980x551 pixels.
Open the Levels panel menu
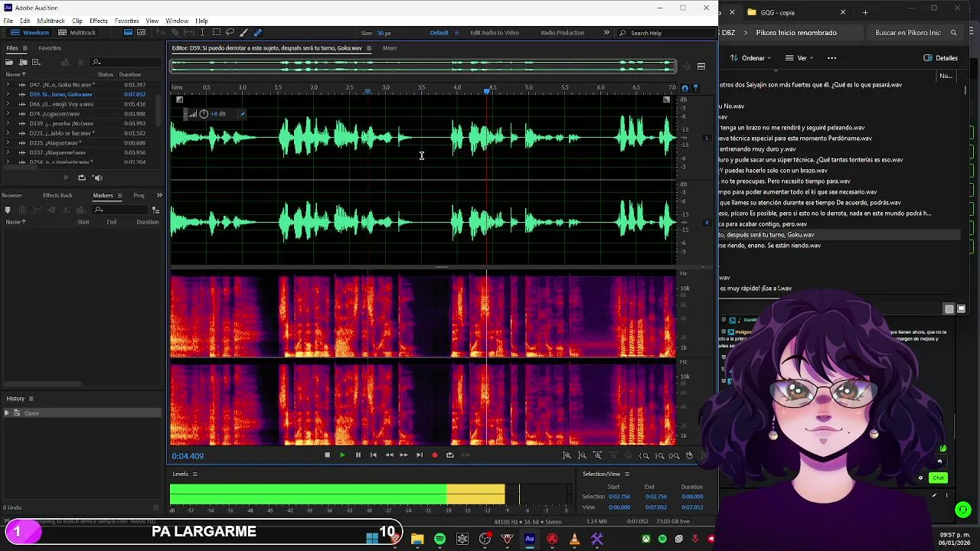pos(194,474)
